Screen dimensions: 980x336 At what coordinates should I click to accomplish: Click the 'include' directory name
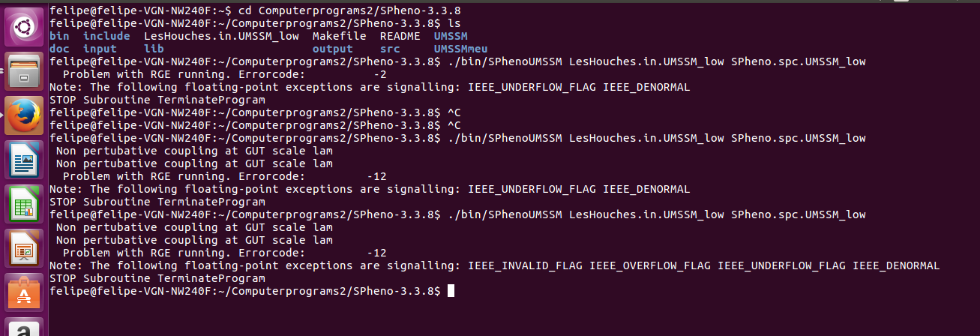coord(105,36)
